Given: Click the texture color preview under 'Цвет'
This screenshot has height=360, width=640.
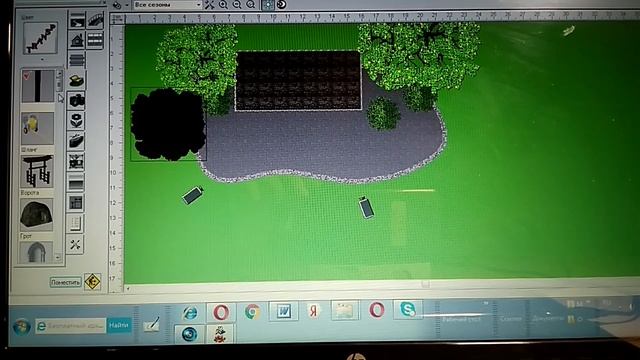Looking at the screenshot, I should (40, 38).
